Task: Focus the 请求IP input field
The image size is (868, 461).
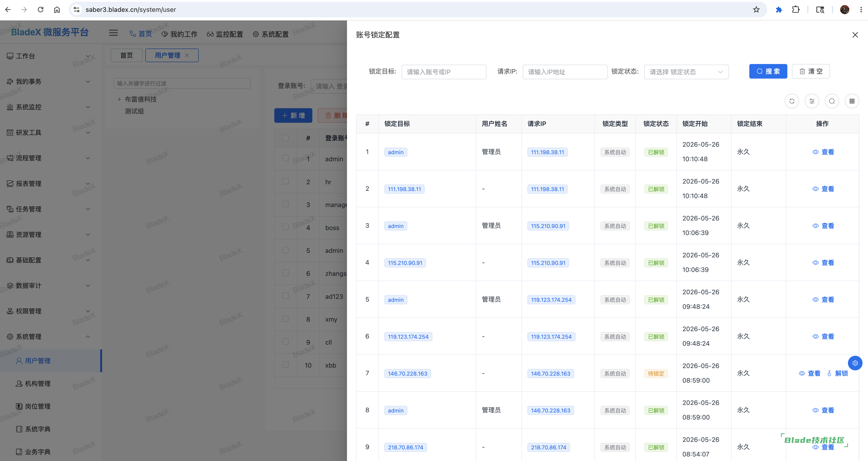Action: point(565,72)
